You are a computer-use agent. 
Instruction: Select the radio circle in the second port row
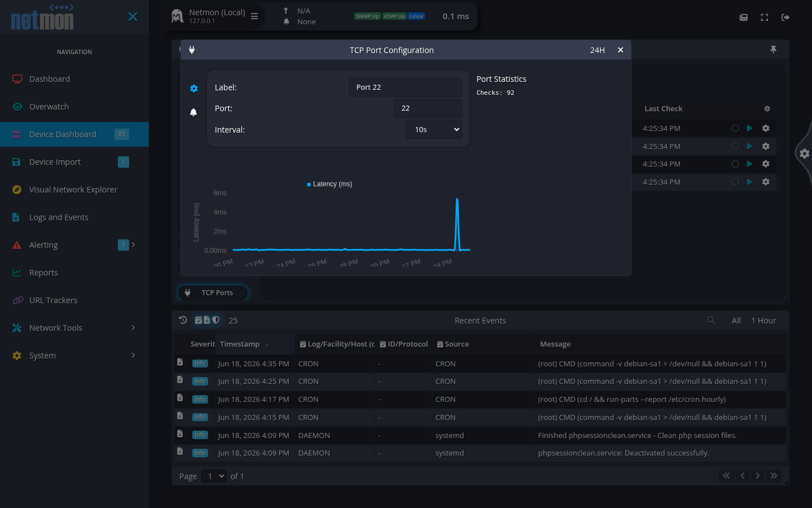click(735, 146)
